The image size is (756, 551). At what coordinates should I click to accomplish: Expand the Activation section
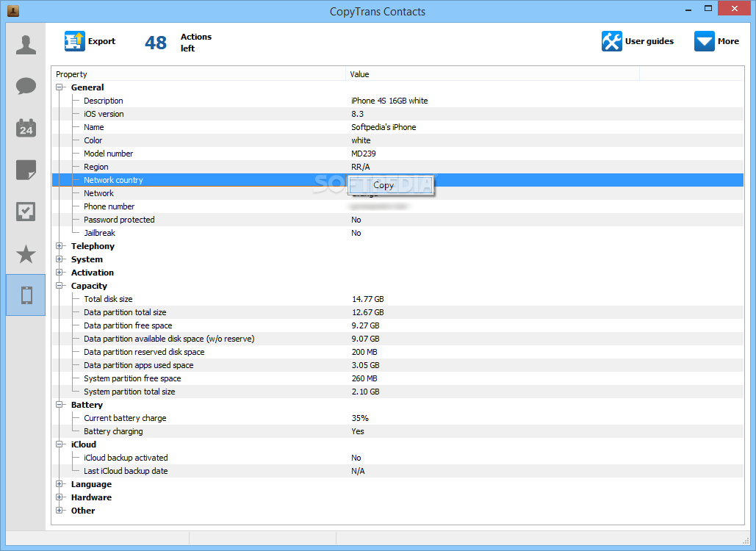click(60, 273)
